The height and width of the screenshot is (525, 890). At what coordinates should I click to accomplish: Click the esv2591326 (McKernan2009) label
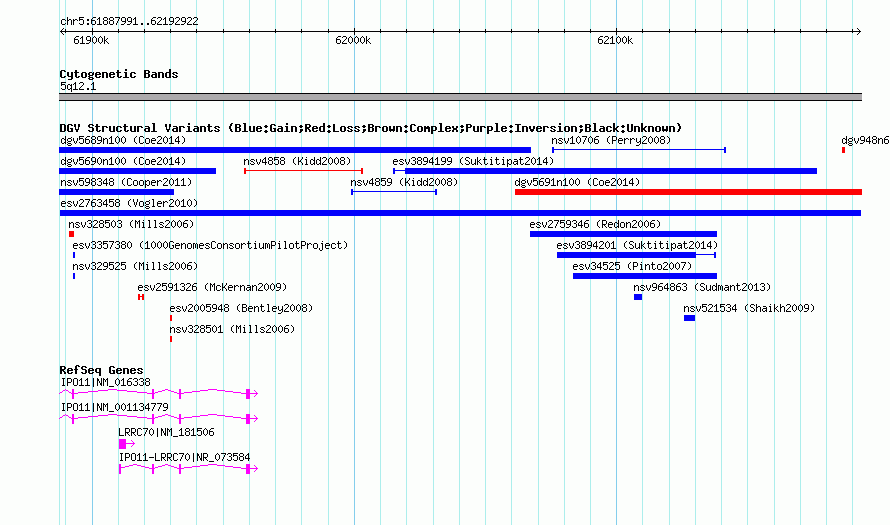tap(212, 287)
